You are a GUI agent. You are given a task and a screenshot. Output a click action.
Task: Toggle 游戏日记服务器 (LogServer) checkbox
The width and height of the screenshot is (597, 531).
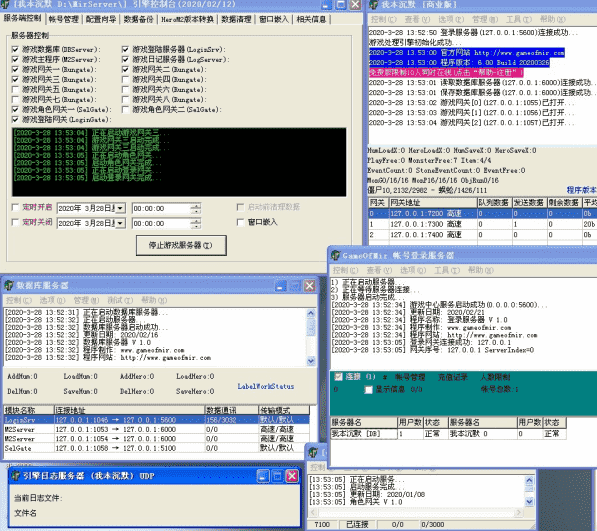125,59
